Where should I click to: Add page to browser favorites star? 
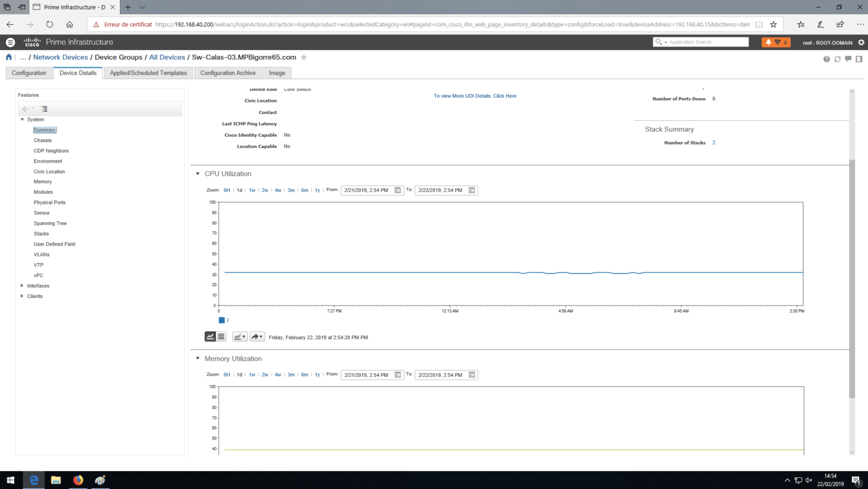[x=773, y=24]
